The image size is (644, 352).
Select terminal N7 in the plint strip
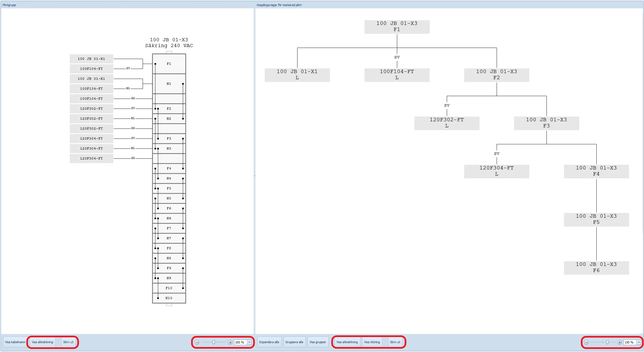[169, 238]
